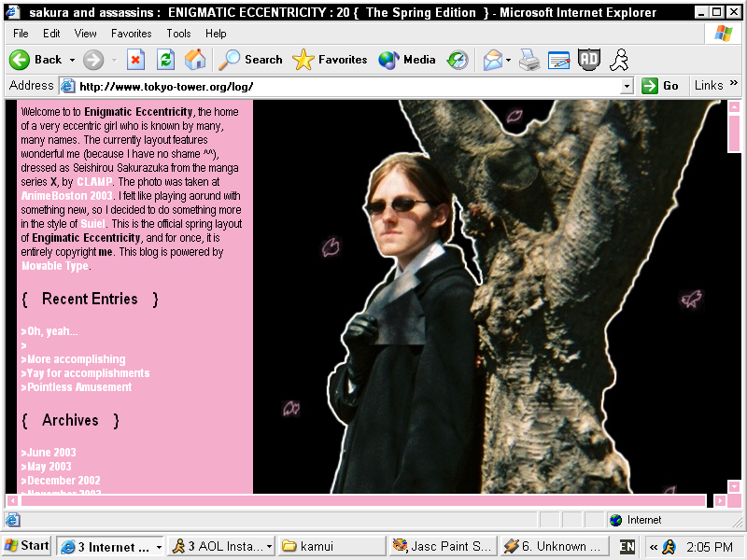
Task: Click the Mail envelope icon
Action: coord(493,60)
